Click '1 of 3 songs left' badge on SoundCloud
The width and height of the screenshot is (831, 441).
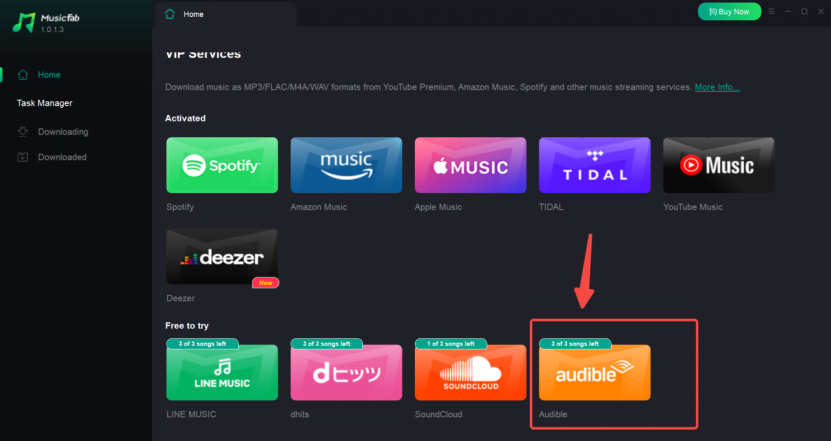coord(451,343)
